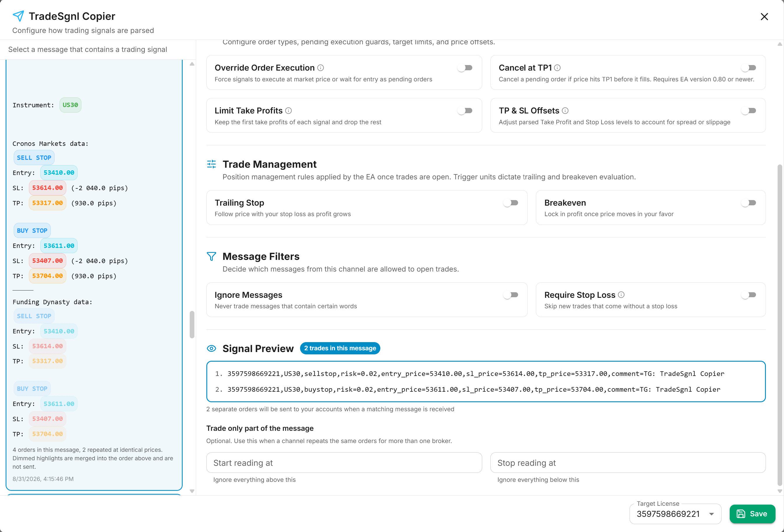Screen dimensions: 784x532
Task: Click the Start reading at field
Action: tap(344, 463)
